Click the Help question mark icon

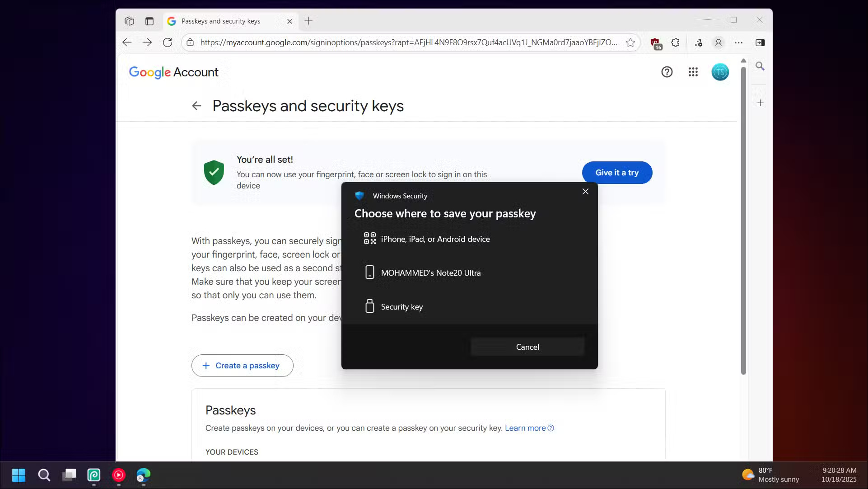tap(667, 72)
